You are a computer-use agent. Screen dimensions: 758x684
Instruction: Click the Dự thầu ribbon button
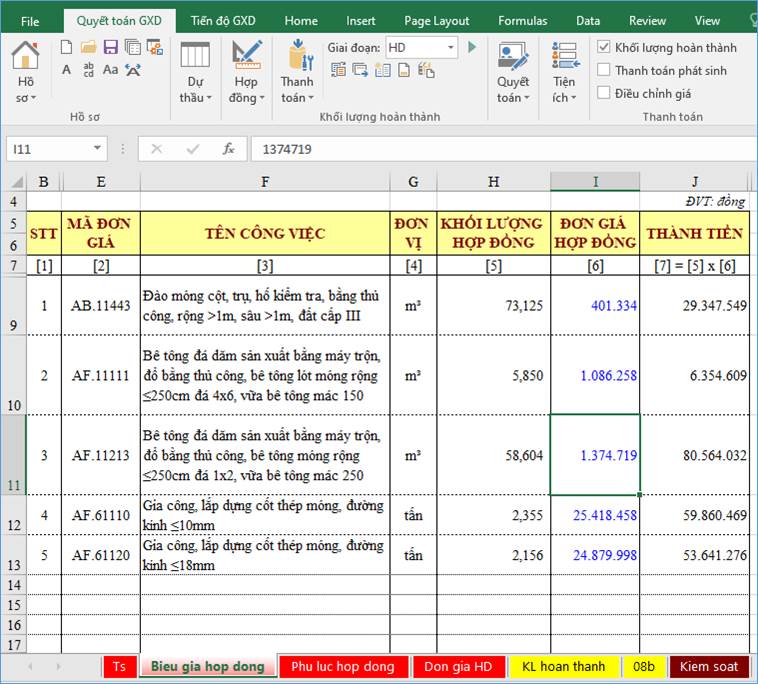(x=195, y=73)
